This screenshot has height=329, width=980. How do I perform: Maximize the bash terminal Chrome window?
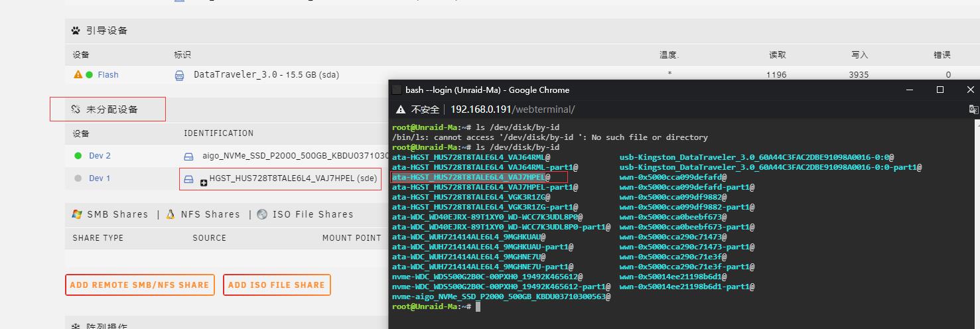[x=940, y=90]
